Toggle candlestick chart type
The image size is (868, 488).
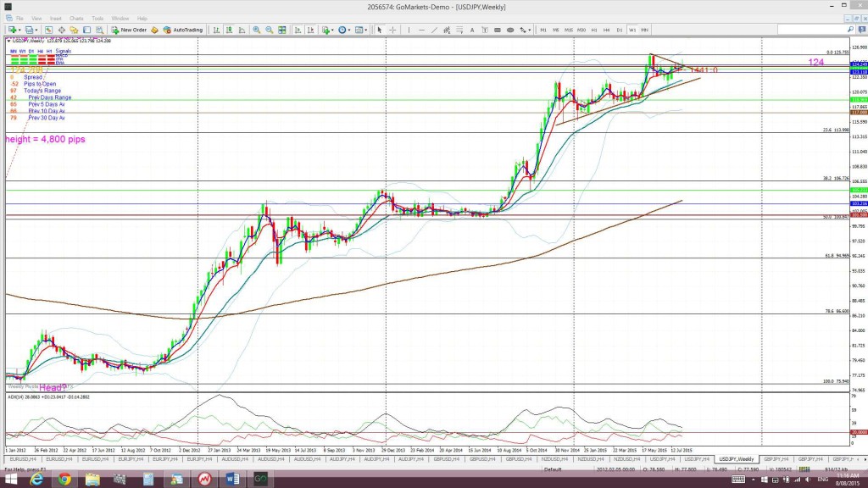229,30
